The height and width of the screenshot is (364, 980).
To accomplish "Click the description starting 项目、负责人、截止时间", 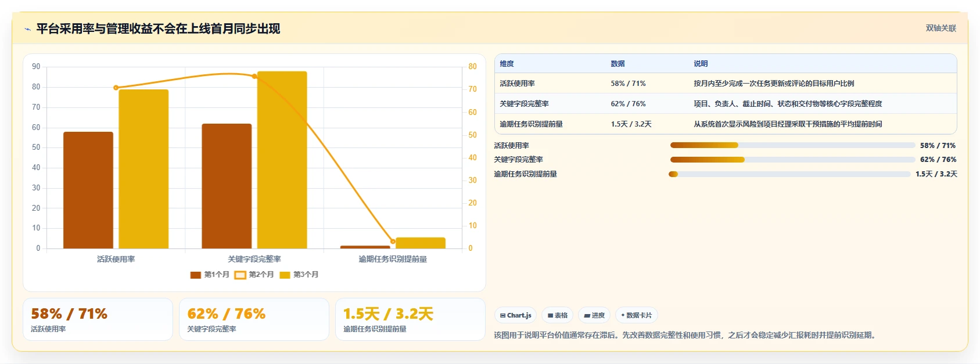I will (788, 104).
